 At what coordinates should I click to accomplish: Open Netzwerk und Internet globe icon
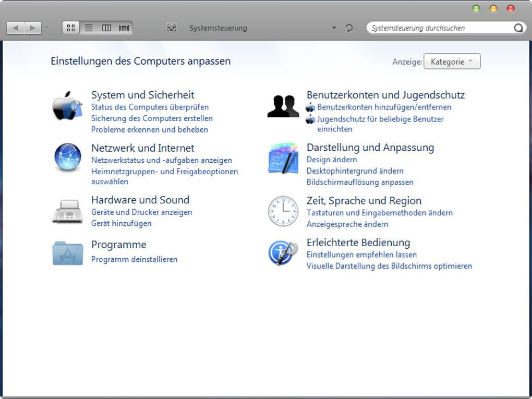(x=67, y=157)
